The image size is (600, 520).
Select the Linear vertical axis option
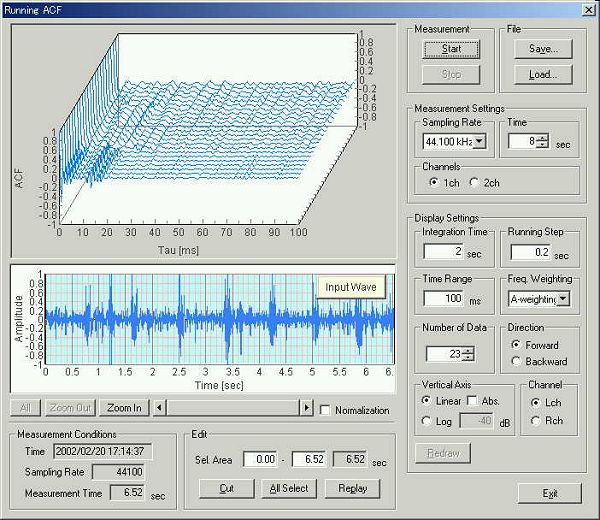click(426, 401)
